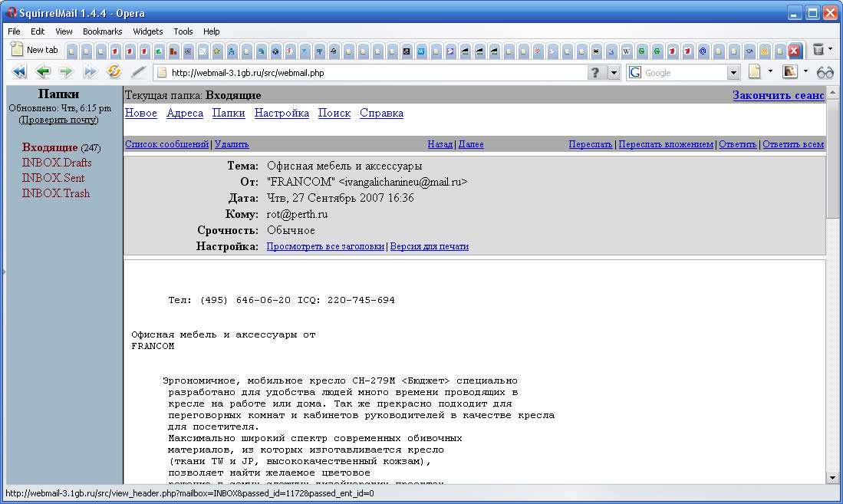Close the active tab with red X
Viewport: 843px width, 504px height.
(794, 51)
